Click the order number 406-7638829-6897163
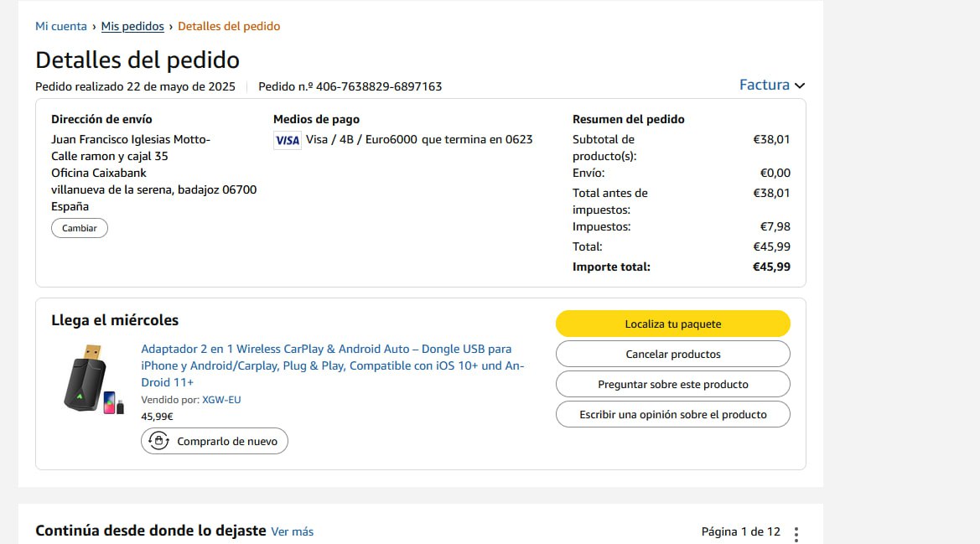This screenshot has width=980, height=544. pyautogui.click(x=378, y=86)
